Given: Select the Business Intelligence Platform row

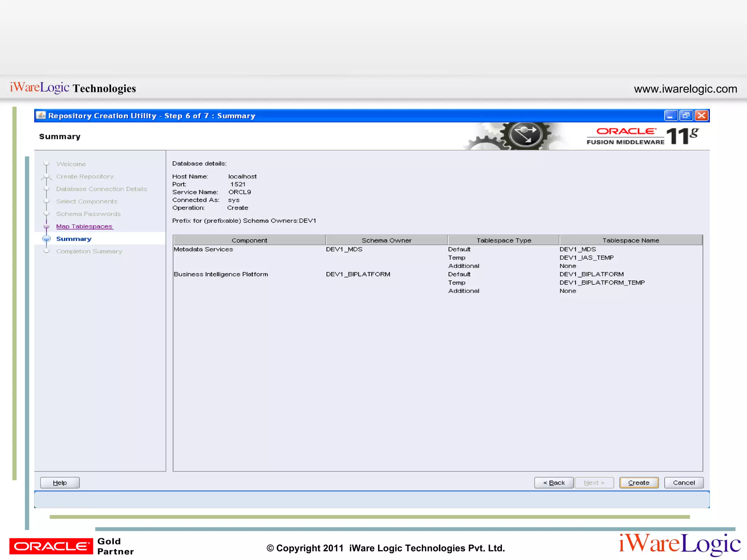Looking at the screenshot, I should tap(221, 274).
